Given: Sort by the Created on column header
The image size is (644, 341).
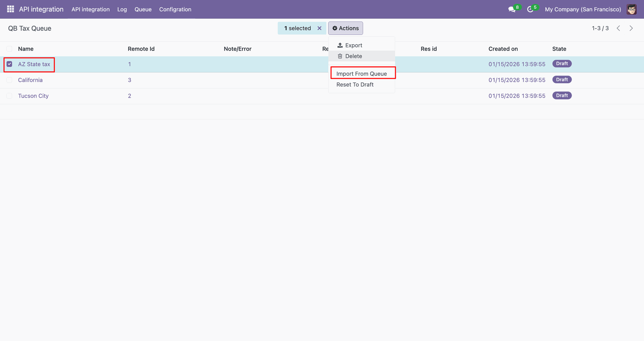Looking at the screenshot, I should 503,49.
